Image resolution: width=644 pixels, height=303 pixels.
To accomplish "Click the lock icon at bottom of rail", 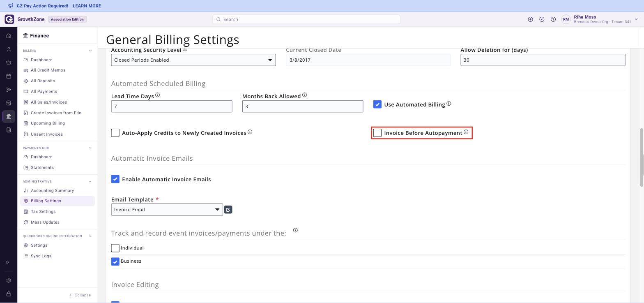I will (x=9, y=294).
